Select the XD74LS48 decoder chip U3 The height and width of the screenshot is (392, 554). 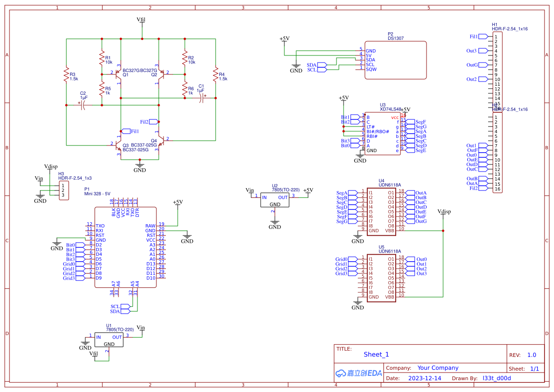[x=381, y=133]
